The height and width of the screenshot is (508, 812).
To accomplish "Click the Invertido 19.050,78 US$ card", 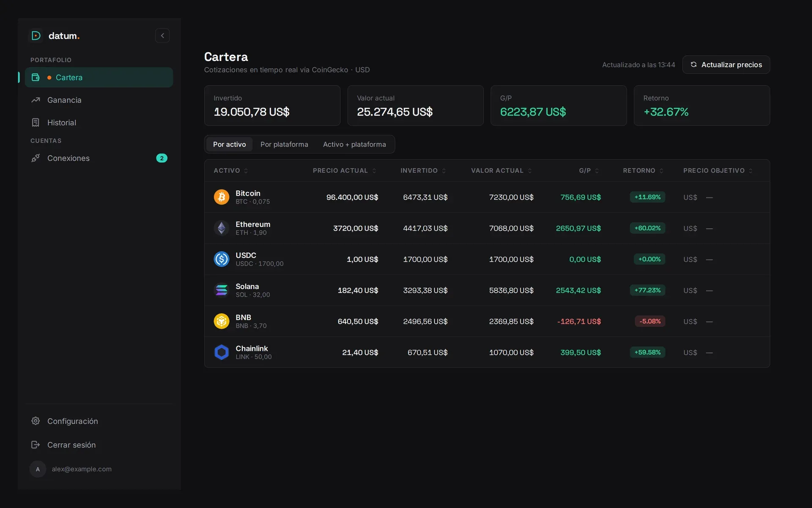I will click(x=272, y=105).
